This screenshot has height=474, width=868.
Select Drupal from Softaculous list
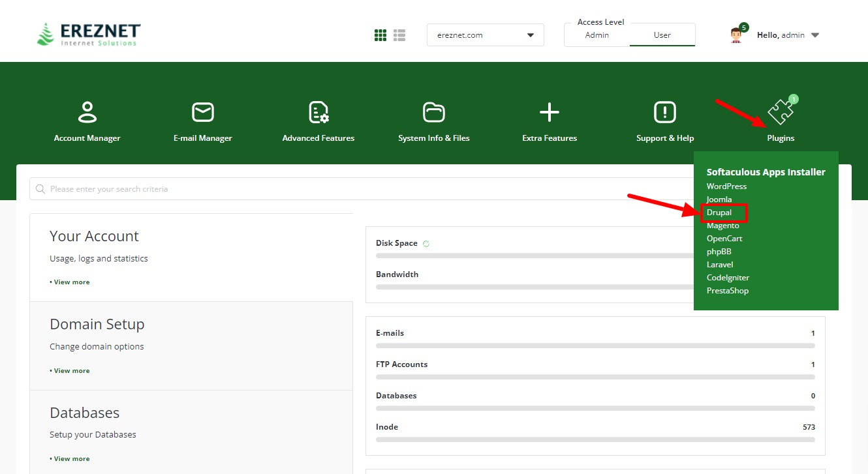(x=719, y=213)
